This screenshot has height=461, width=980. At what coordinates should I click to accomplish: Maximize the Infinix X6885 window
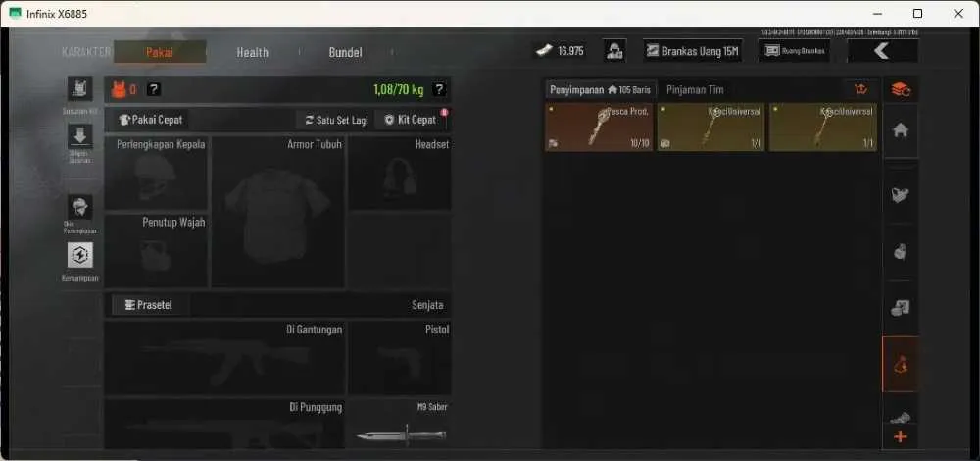(x=917, y=13)
